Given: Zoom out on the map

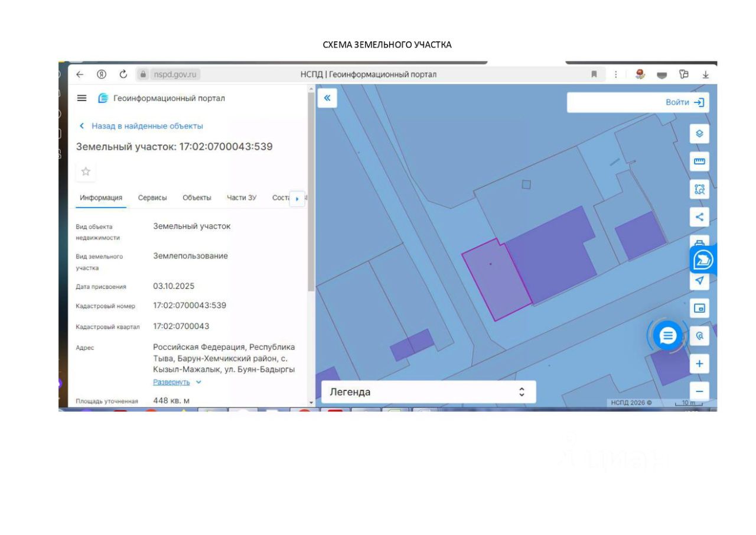Looking at the screenshot, I should [x=699, y=391].
